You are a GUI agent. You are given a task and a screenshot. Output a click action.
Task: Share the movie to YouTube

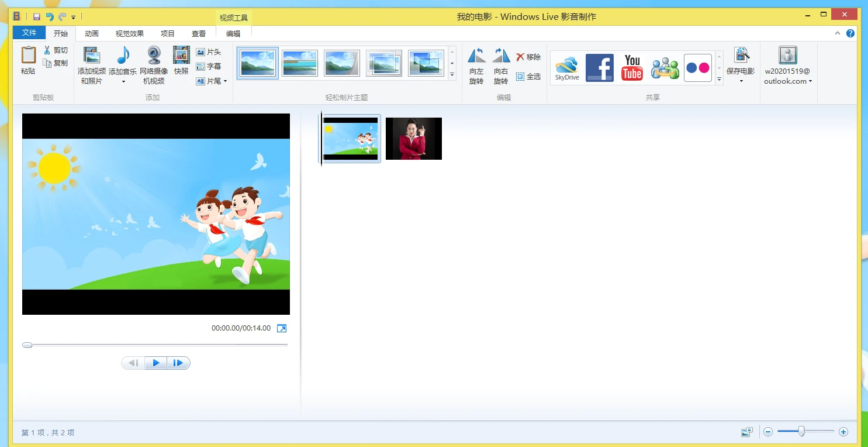click(632, 67)
